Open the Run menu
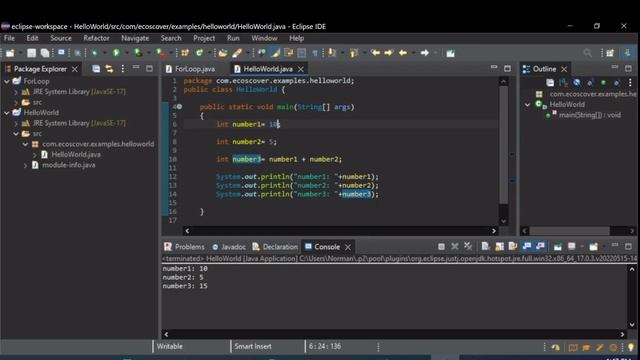This screenshot has height=360, width=640. point(233,38)
